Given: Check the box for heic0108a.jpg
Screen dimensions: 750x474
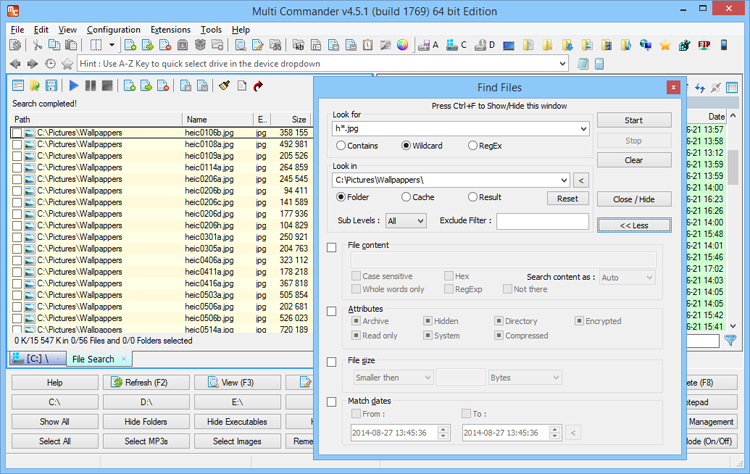Looking at the screenshot, I should point(17,144).
